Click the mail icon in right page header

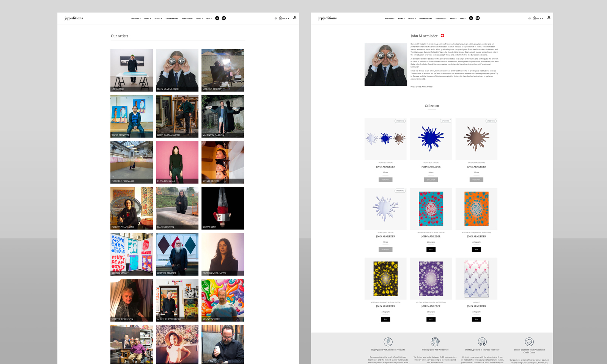pyautogui.click(x=478, y=18)
